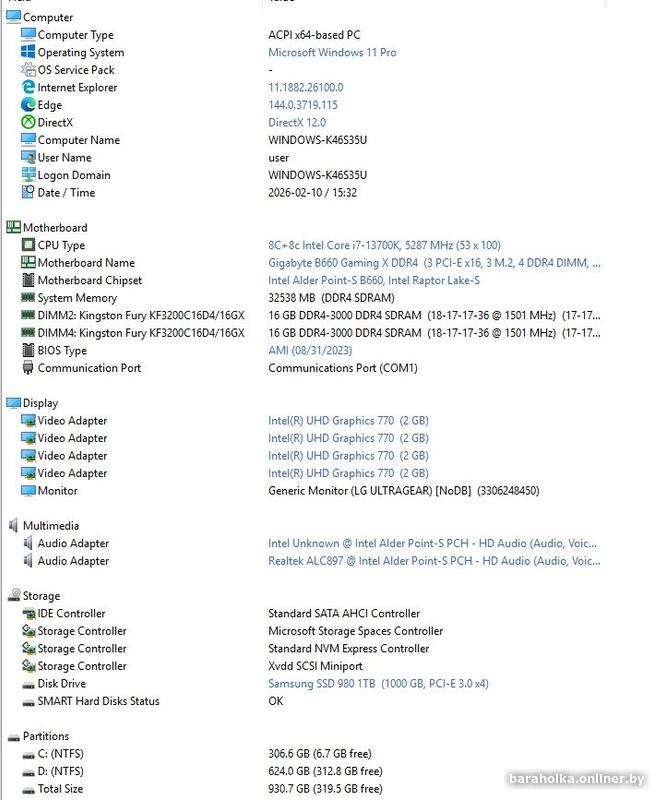Click the Date / Time clock icon

[x=28, y=192]
